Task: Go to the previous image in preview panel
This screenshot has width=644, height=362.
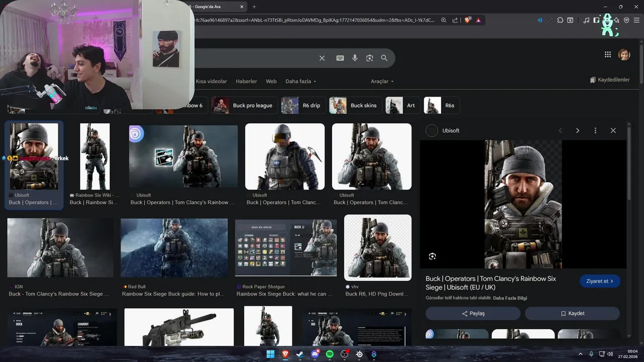Action: point(560,131)
